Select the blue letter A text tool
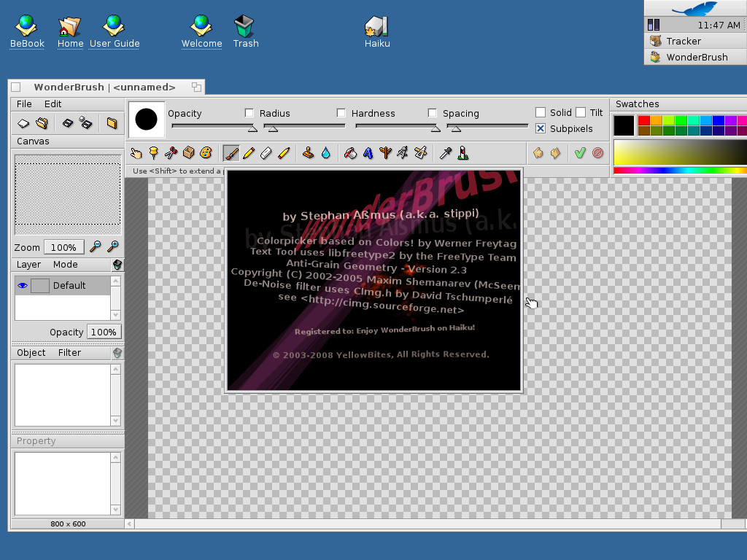The width and height of the screenshot is (747, 560). 368,153
